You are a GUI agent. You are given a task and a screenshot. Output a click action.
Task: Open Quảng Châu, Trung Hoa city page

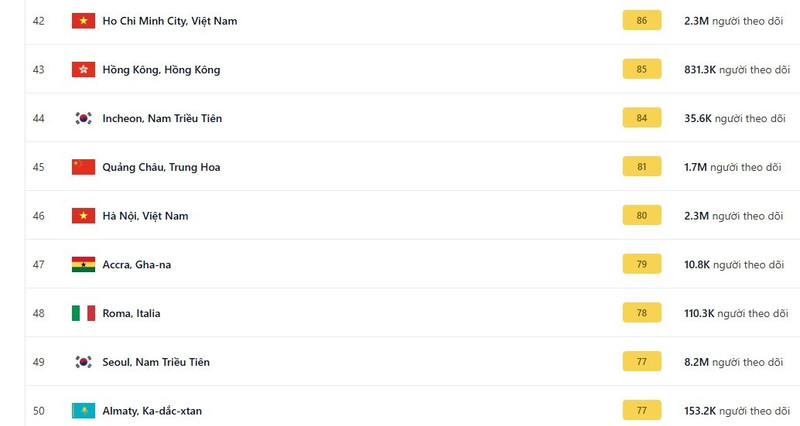(x=161, y=167)
